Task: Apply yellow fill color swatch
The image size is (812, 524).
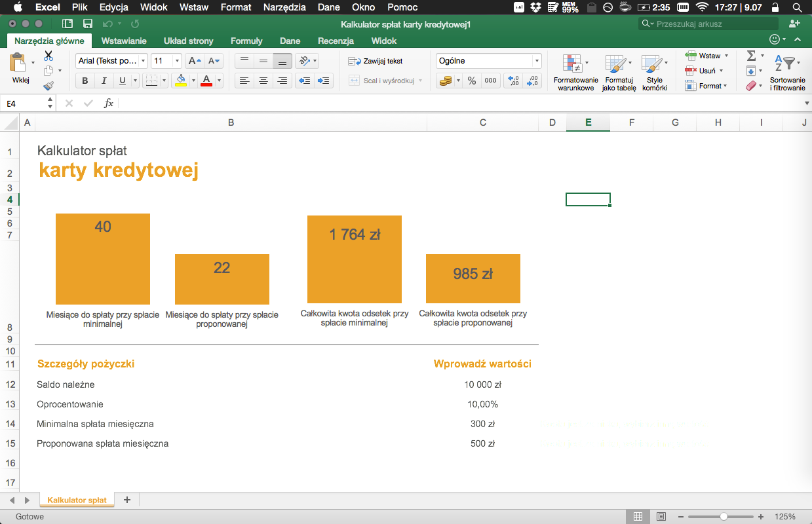Action: [182, 81]
